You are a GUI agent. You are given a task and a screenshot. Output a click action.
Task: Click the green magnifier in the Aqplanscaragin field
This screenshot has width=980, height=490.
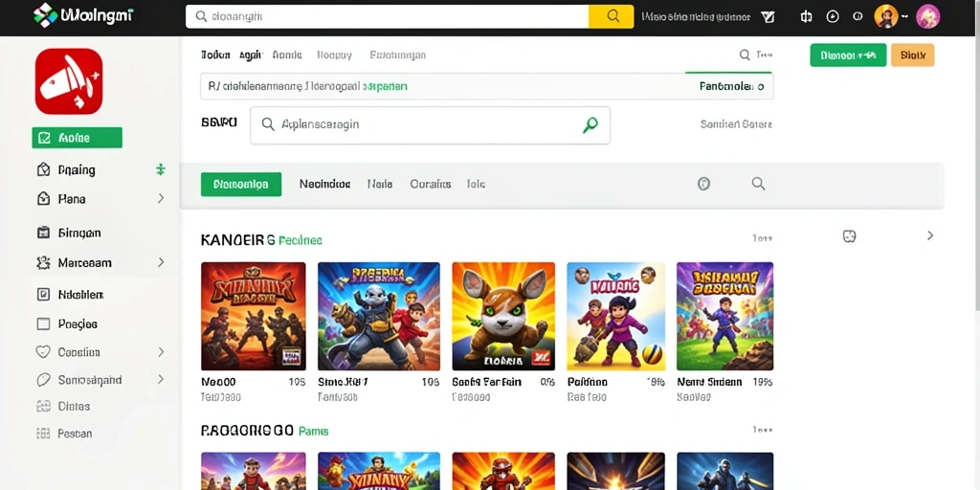coord(590,125)
